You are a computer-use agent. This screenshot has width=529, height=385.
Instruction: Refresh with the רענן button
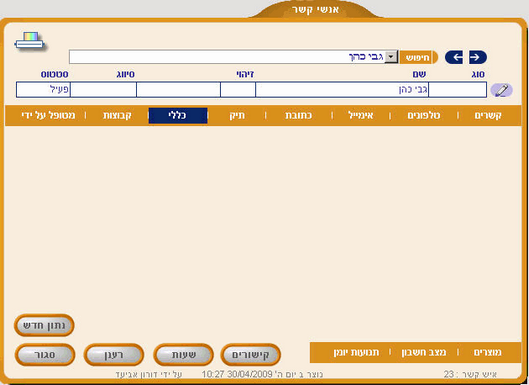coord(114,355)
